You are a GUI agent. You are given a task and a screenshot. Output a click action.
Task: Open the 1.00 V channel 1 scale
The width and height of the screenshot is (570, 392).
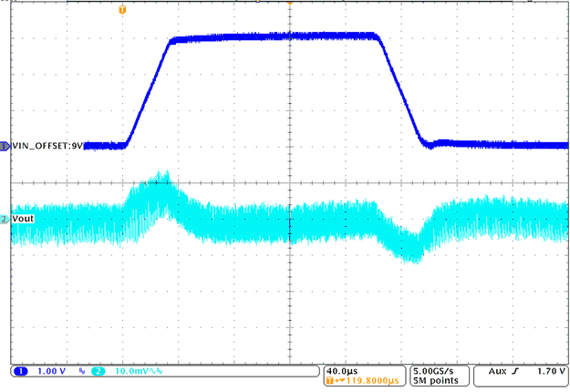pos(53,373)
